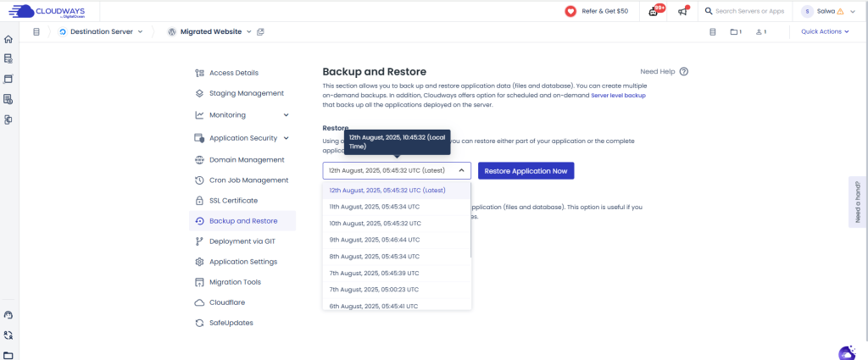868x360 pixels.
Task: Click the projects folder icon in header
Action: [x=735, y=32]
